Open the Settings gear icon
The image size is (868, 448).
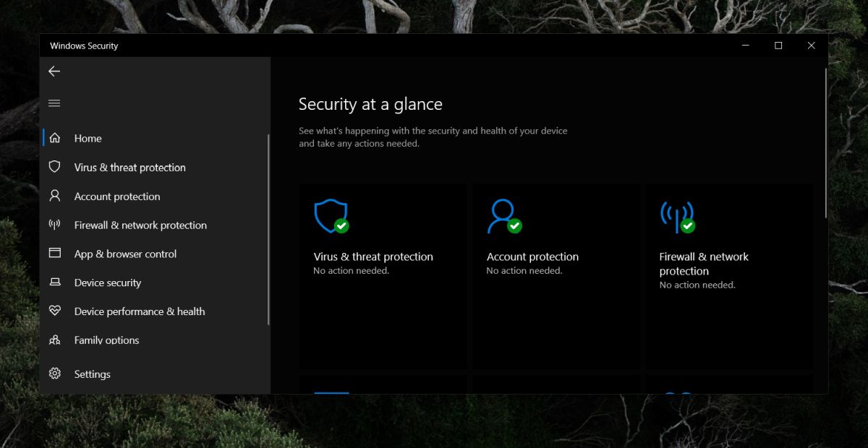55,374
